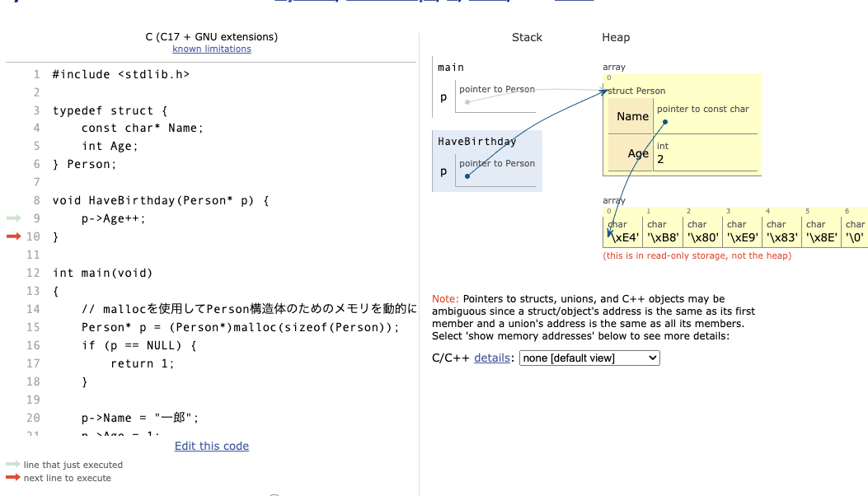Click the green line-just-executed arrow
Viewport: 868px width, 496px height.
click(x=12, y=218)
